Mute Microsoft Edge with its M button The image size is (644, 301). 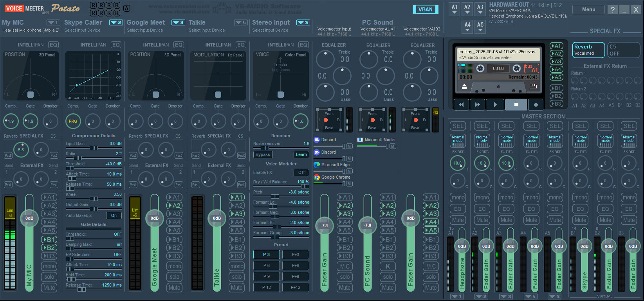[349, 171]
